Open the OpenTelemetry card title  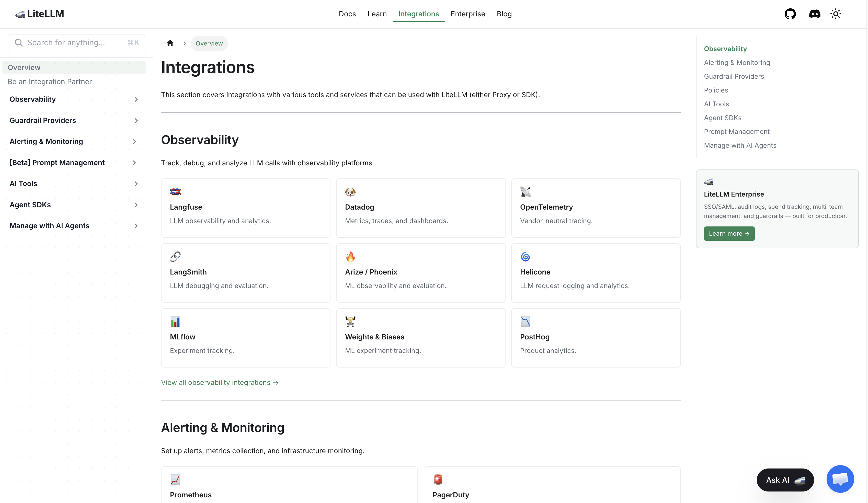(x=546, y=207)
